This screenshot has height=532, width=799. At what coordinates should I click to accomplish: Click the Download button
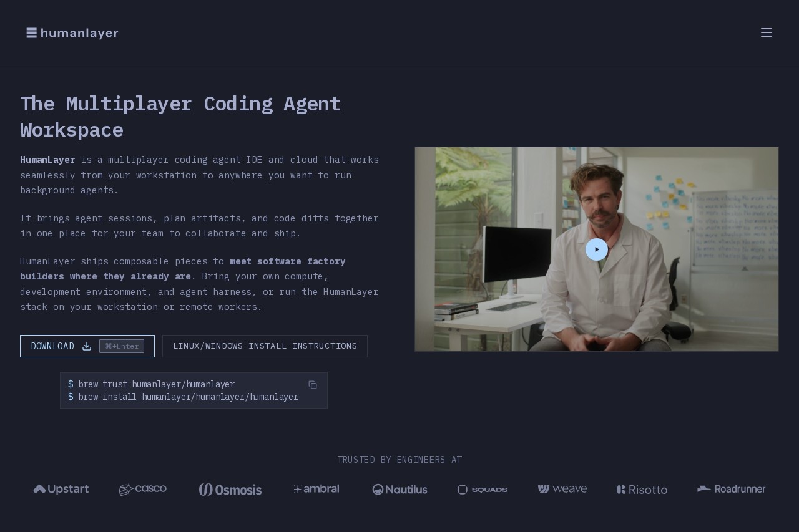coord(87,346)
